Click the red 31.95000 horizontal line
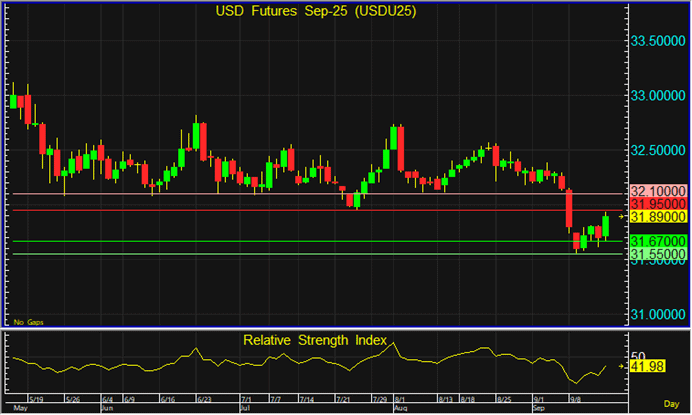This screenshot has width=692, height=415. pyautogui.click(x=300, y=210)
